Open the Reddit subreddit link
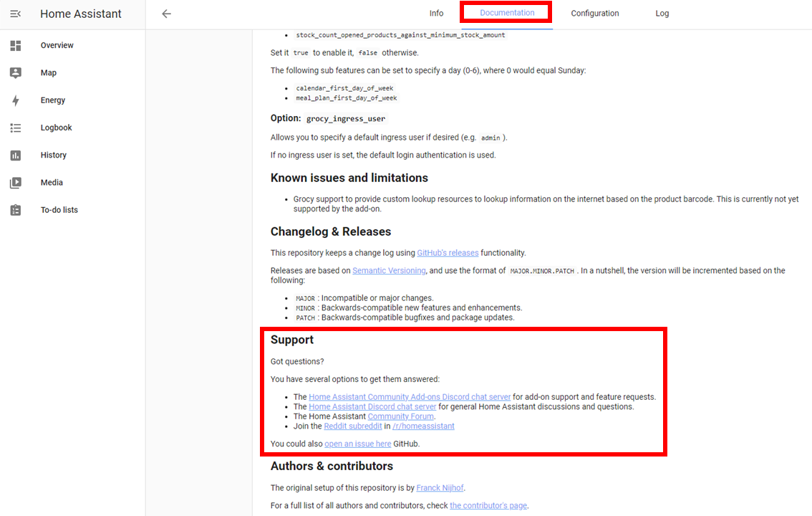The height and width of the screenshot is (516, 812). click(353, 426)
